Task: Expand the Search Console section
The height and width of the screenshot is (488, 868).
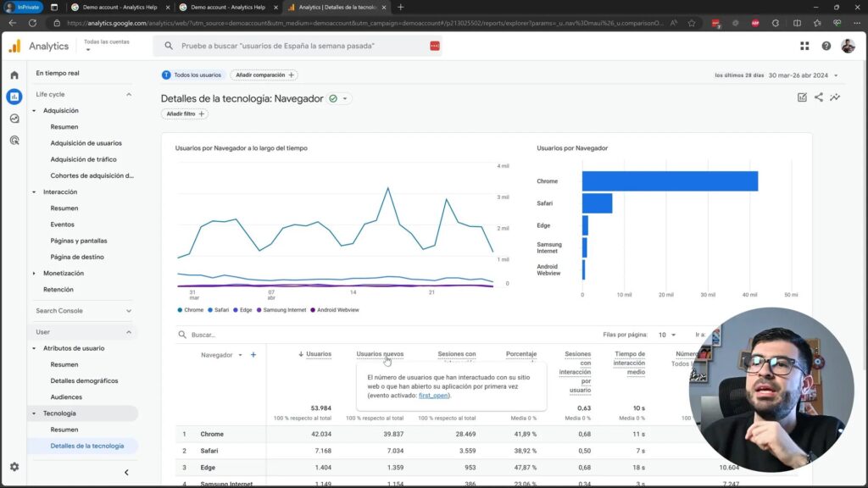Action: [129, 311]
